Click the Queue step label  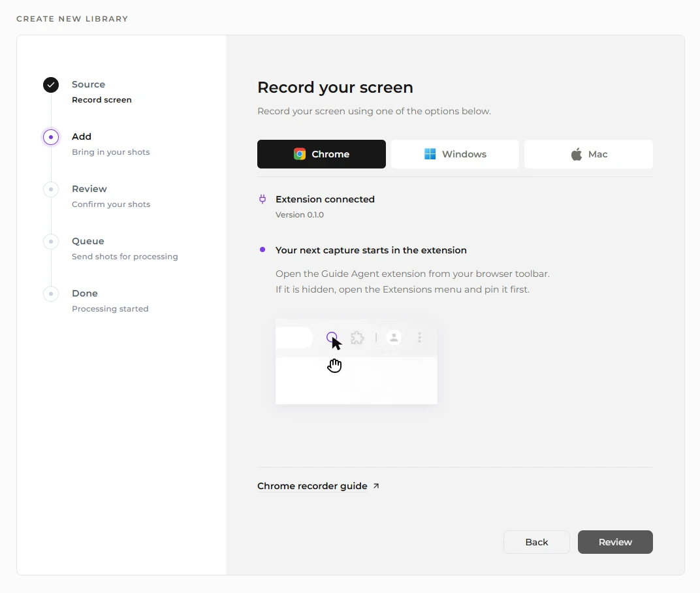[88, 241]
